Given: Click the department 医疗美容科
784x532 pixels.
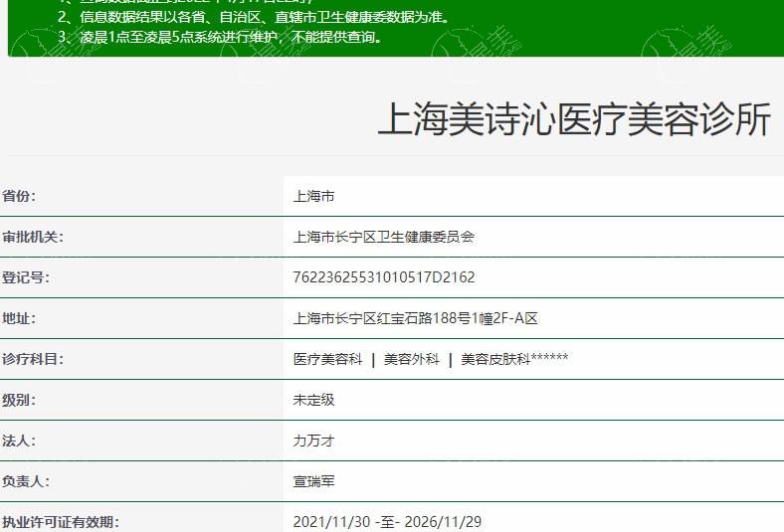Looking at the screenshot, I should (327, 359).
